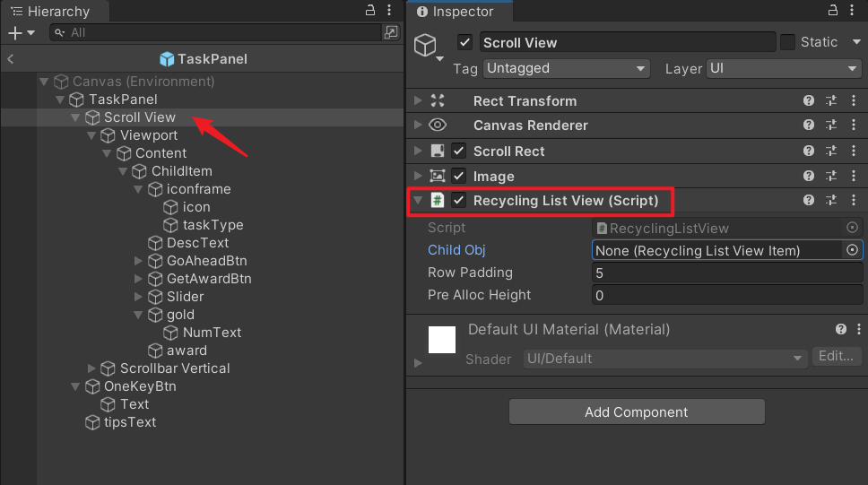Open Scroll Rect context menu
Viewport: 868px width, 485px height.
[854, 151]
